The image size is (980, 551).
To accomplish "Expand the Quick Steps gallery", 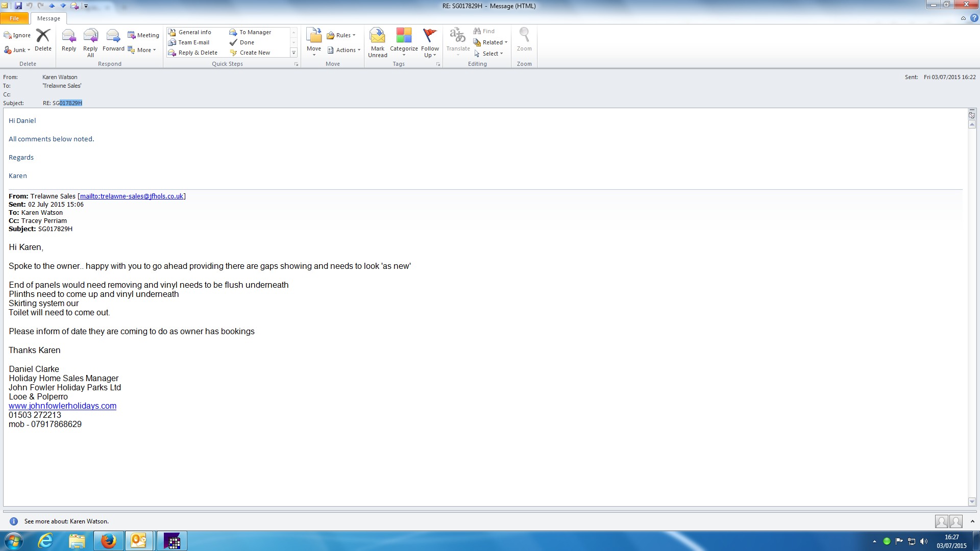I will (x=293, y=53).
